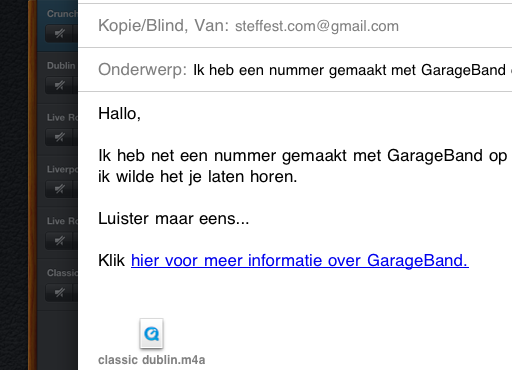Click the word Klik before the link

[111, 260]
